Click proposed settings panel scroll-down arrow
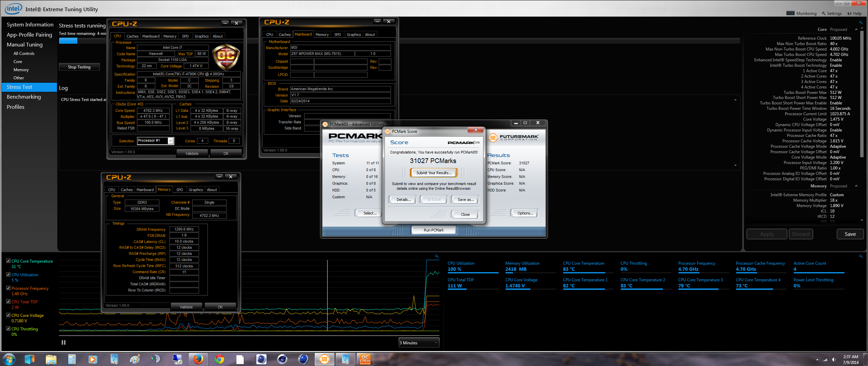The height and width of the screenshot is (366, 868). coord(862,220)
